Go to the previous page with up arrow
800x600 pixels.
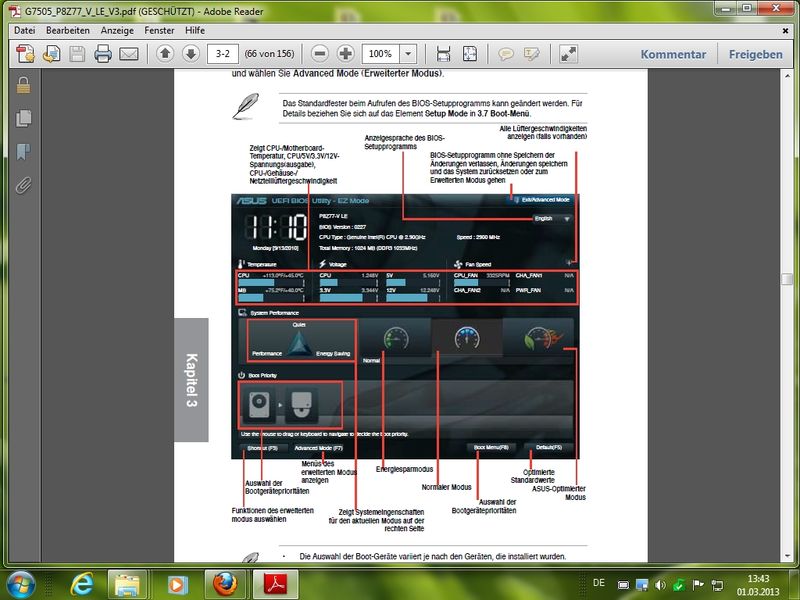pos(166,54)
